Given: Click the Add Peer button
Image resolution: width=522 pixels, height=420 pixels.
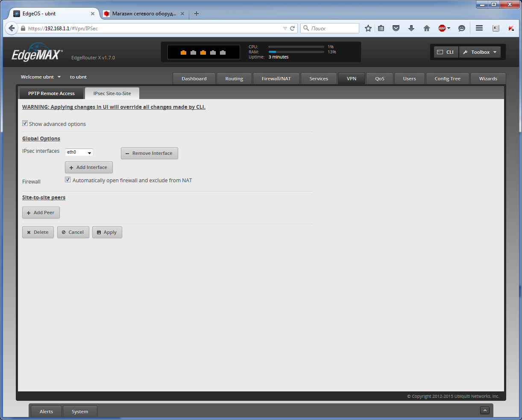Looking at the screenshot, I should pyautogui.click(x=41, y=213).
